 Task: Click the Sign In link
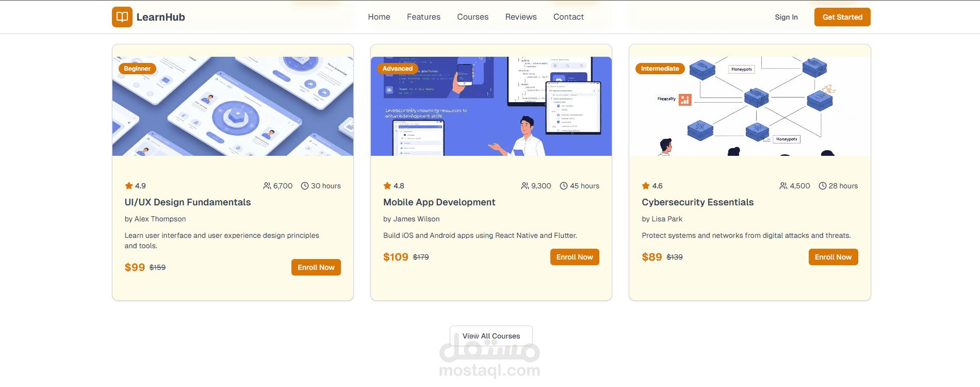(786, 17)
